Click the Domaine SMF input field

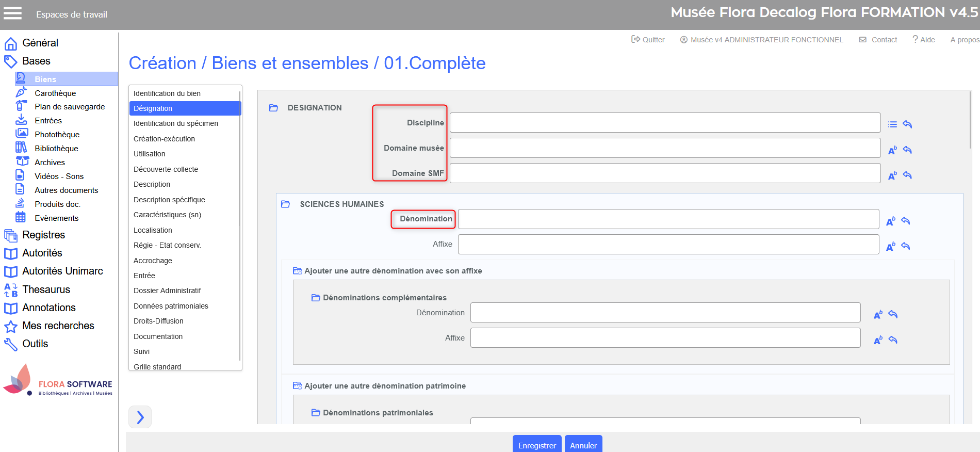(665, 173)
